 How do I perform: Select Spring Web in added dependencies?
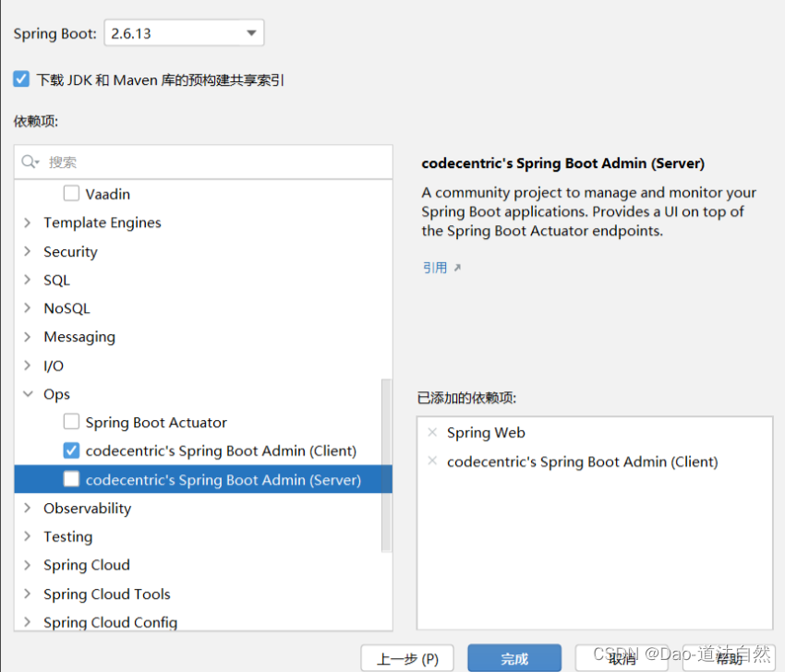486,432
